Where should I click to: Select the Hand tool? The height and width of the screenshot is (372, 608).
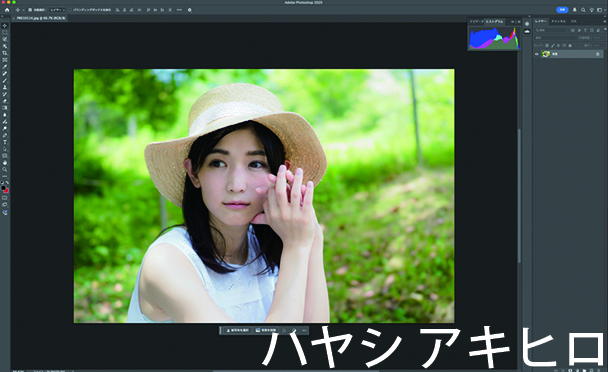[x=5, y=163]
